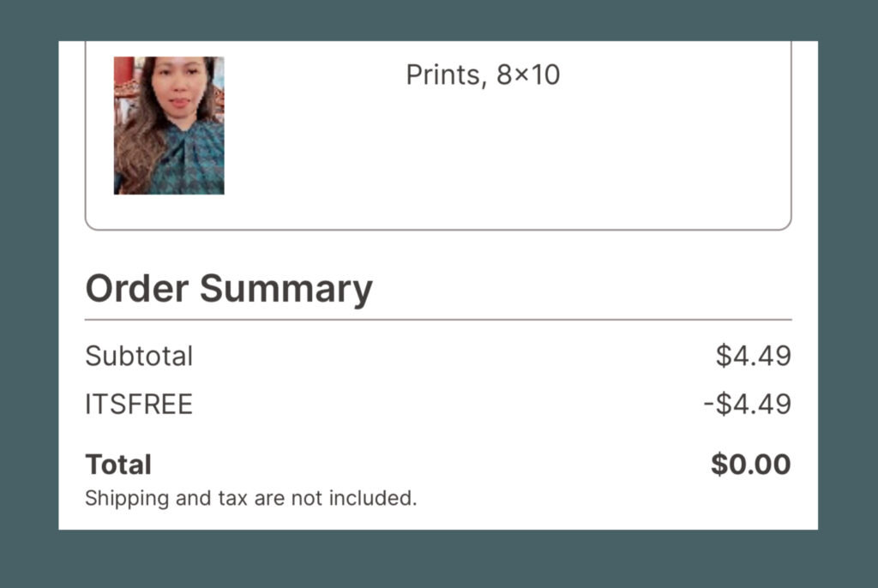Click the divider line below Order Summary
This screenshot has width=878, height=588.
click(x=438, y=320)
